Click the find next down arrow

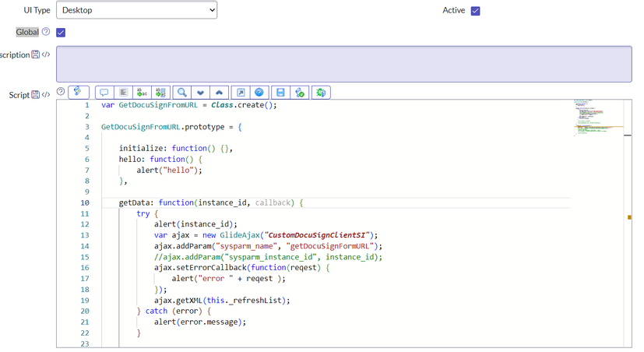(200, 93)
